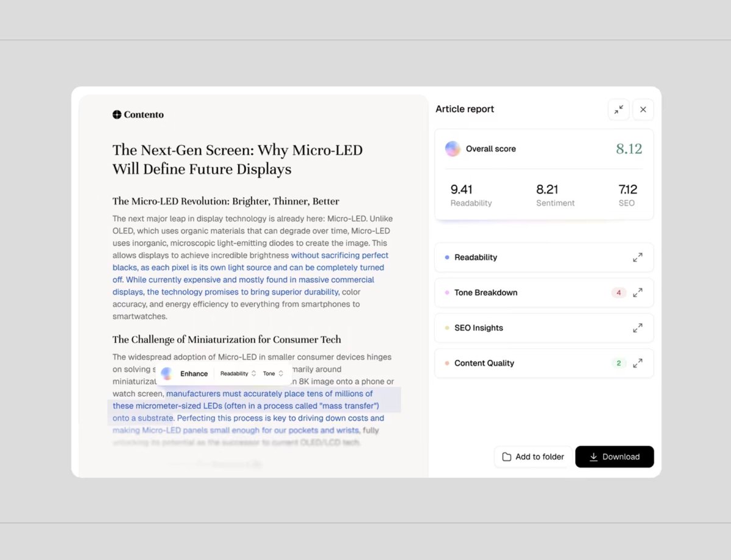
Task: Close the Article report panel
Action: [643, 110]
